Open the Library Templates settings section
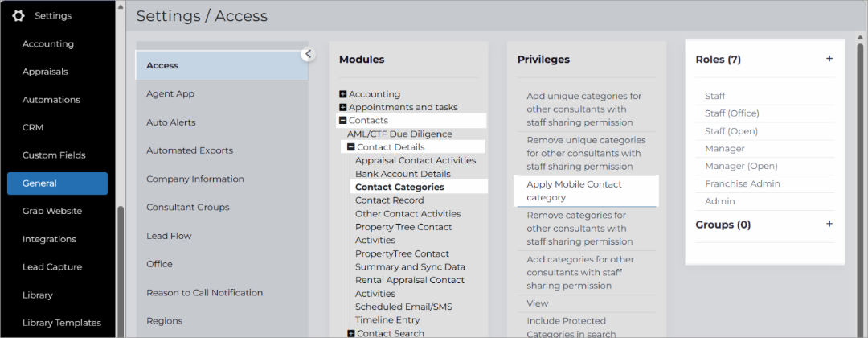The height and width of the screenshot is (338, 868). [62, 323]
